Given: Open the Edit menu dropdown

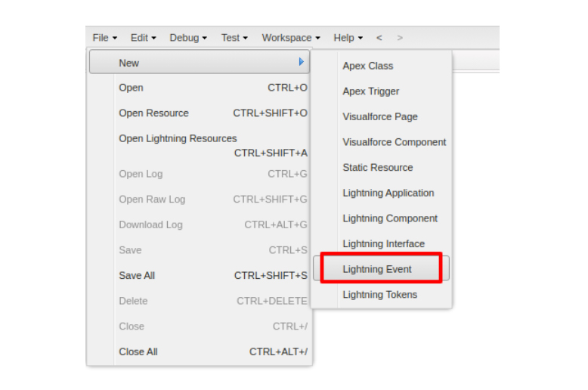Looking at the screenshot, I should point(143,38).
